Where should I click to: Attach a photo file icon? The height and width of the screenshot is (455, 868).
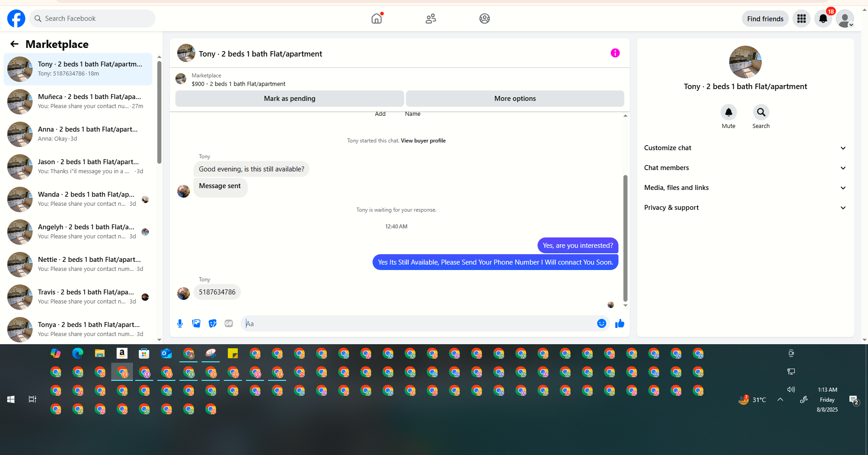pyautogui.click(x=196, y=323)
